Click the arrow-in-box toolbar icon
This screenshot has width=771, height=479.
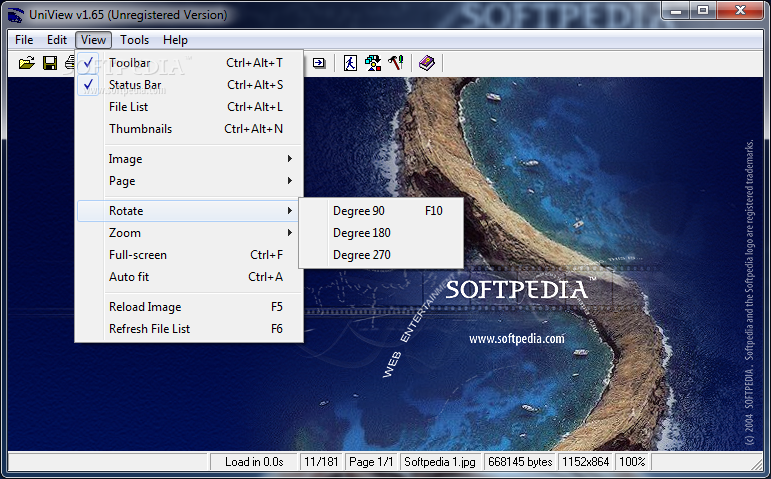tap(319, 63)
